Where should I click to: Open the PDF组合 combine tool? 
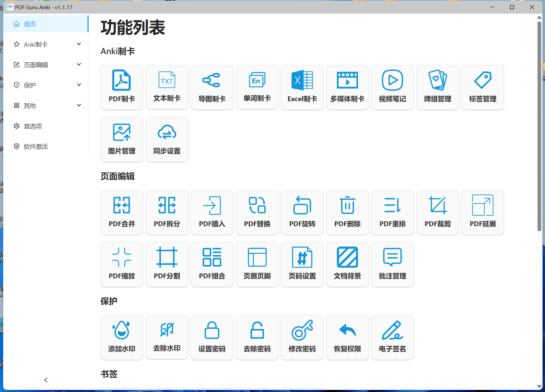pyautogui.click(x=212, y=265)
